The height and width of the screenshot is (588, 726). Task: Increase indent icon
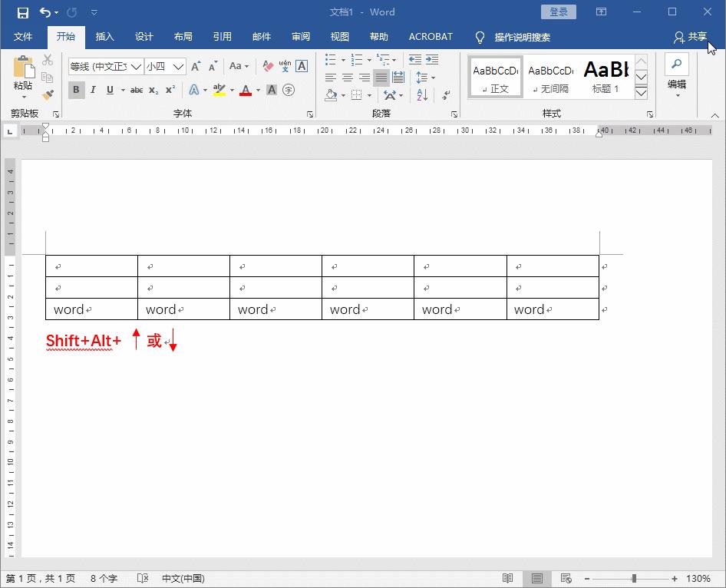click(x=432, y=59)
